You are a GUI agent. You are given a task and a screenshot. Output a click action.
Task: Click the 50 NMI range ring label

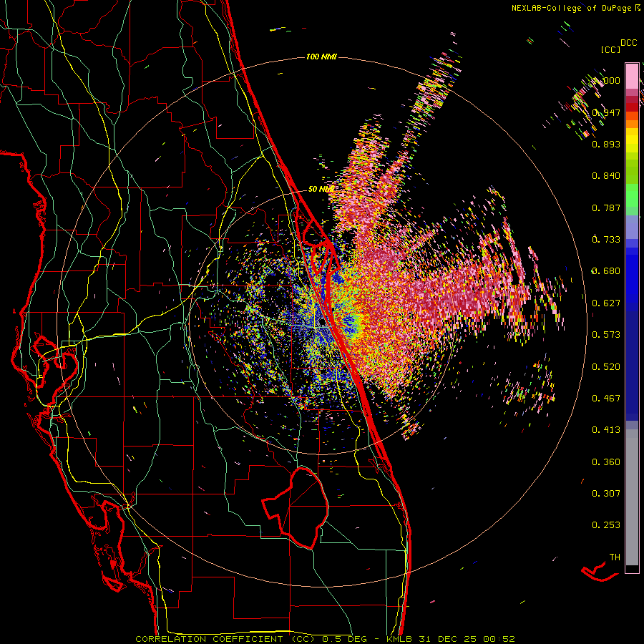tap(321, 189)
